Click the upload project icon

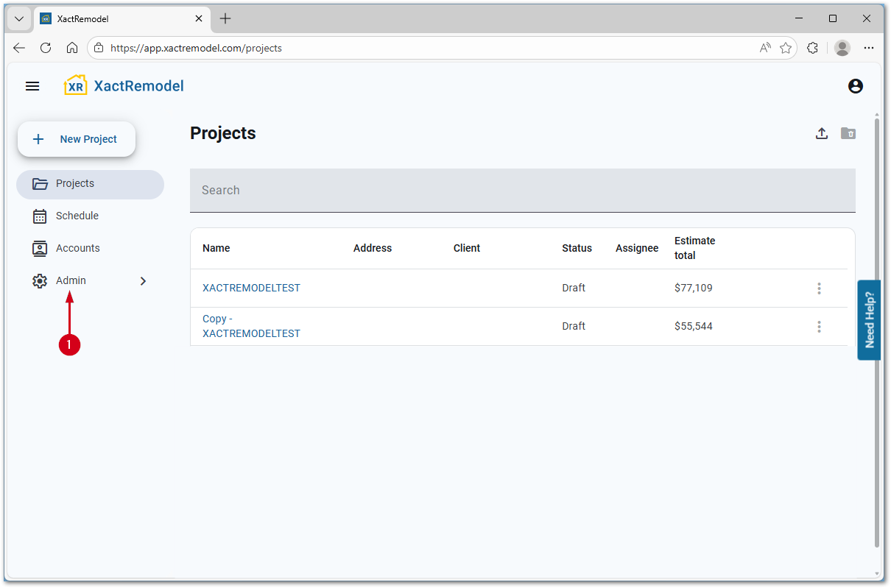click(x=822, y=133)
